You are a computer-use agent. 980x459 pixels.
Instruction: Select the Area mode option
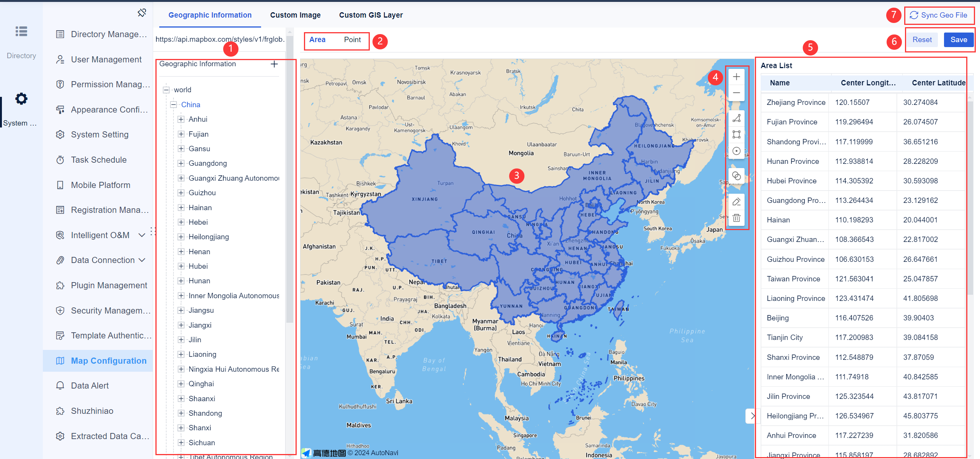point(318,39)
